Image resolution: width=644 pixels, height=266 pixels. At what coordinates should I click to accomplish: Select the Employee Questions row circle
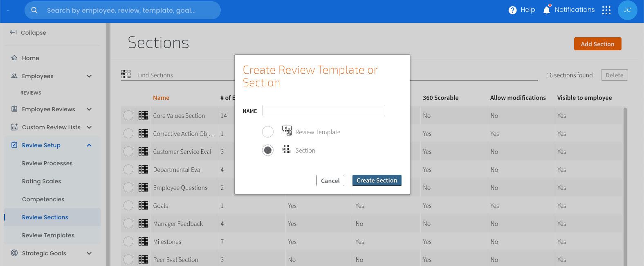point(128,187)
